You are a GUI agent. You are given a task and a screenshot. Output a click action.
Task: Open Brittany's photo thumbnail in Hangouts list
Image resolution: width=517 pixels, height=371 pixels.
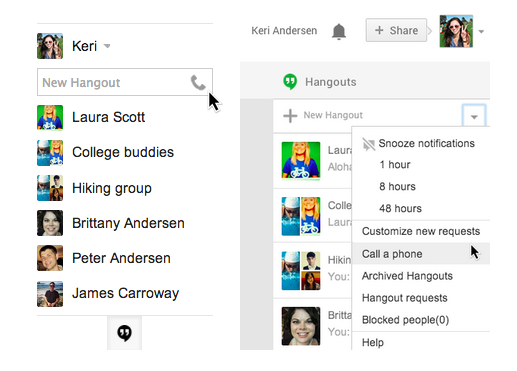[x=301, y=326]
